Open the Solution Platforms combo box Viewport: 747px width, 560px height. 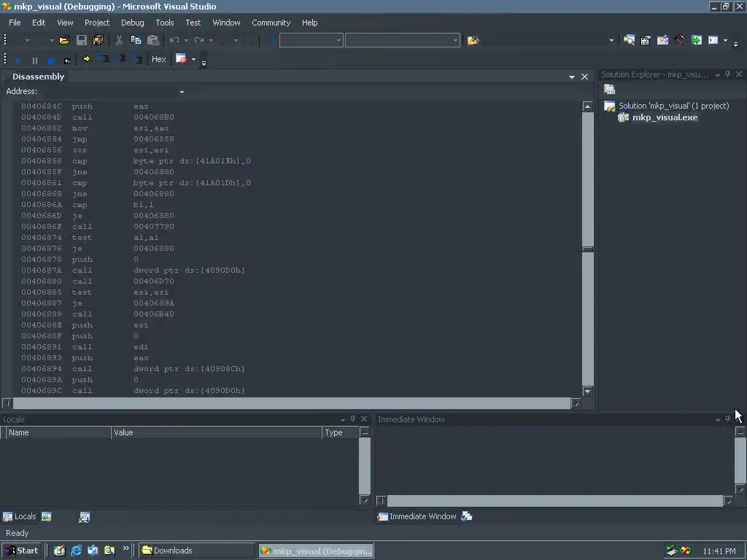tap(403, 41)
